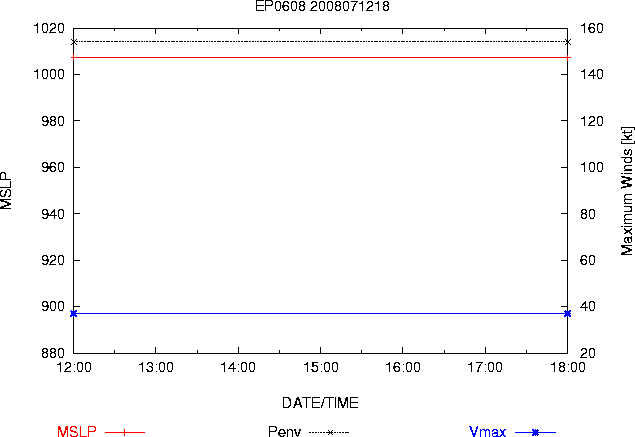Image resolution: width=635 pixels, height=437 pixels.
Task: Click the 'DATE/TIME' axis title
Action: click(320, 403)
